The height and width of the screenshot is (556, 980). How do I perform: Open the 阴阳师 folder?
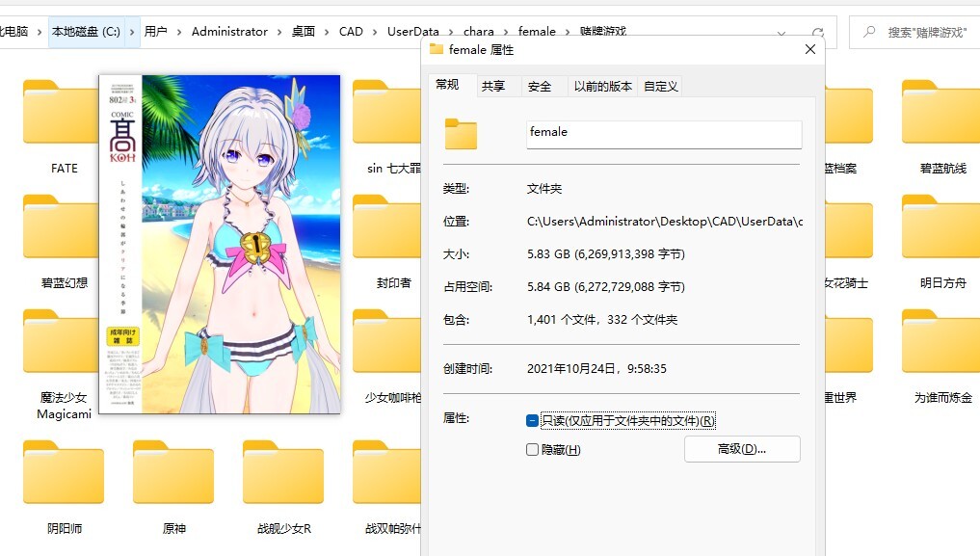[64, 488]
